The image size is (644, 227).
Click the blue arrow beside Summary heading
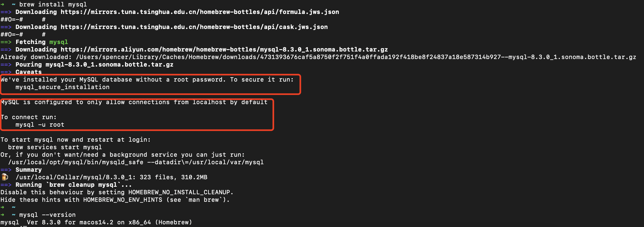point(6,170)
